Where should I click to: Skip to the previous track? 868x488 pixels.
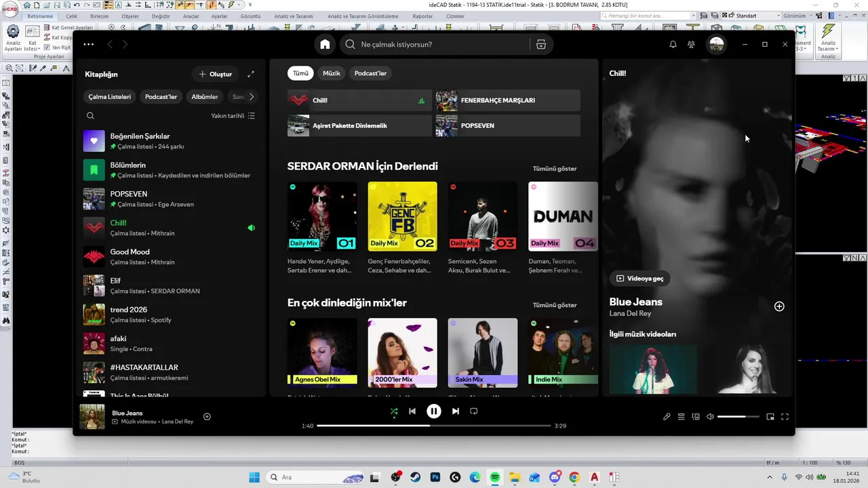pos(412,411)
